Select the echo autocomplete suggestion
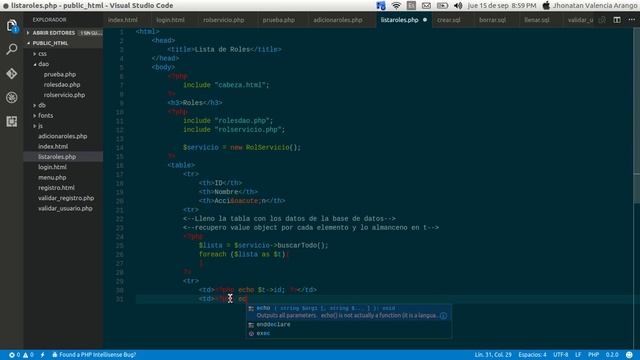Viewport: 640px width, 360px height. click(349, 312)
